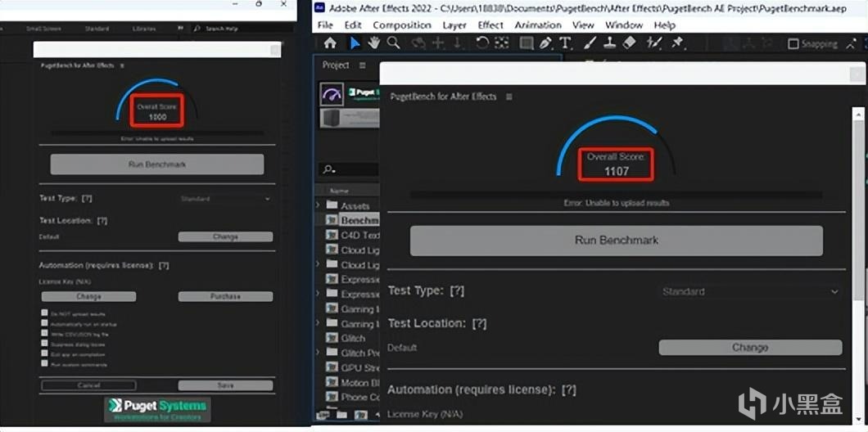Click Test Location Change button in right window
The image size is (868, 432).
750,348
